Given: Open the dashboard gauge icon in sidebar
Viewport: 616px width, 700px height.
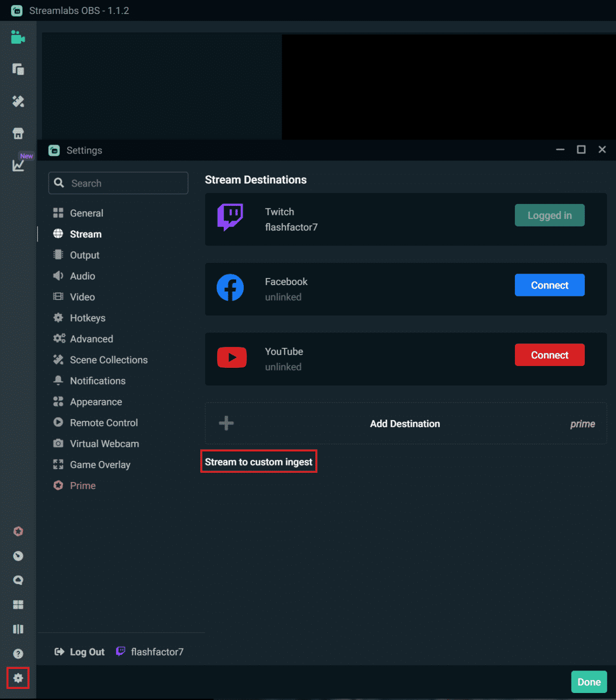Looking at the screenshot, I should pos(18,556).
